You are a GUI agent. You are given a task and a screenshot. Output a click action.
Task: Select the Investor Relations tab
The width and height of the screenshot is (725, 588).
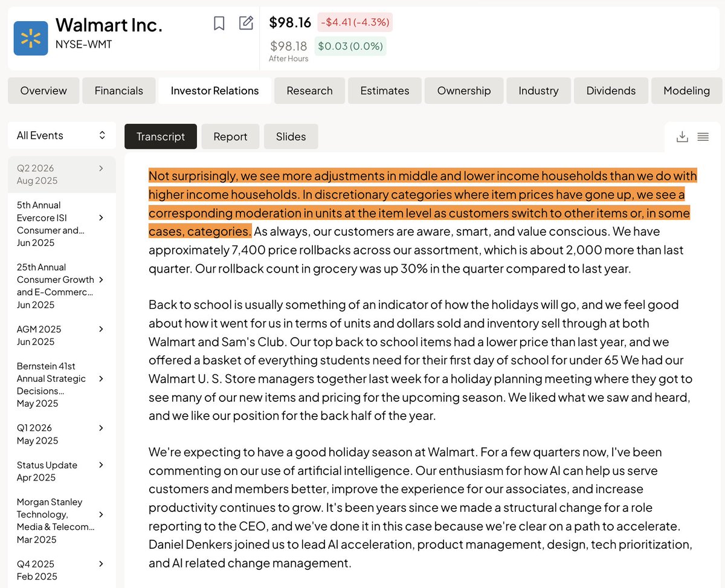[214, 91]
